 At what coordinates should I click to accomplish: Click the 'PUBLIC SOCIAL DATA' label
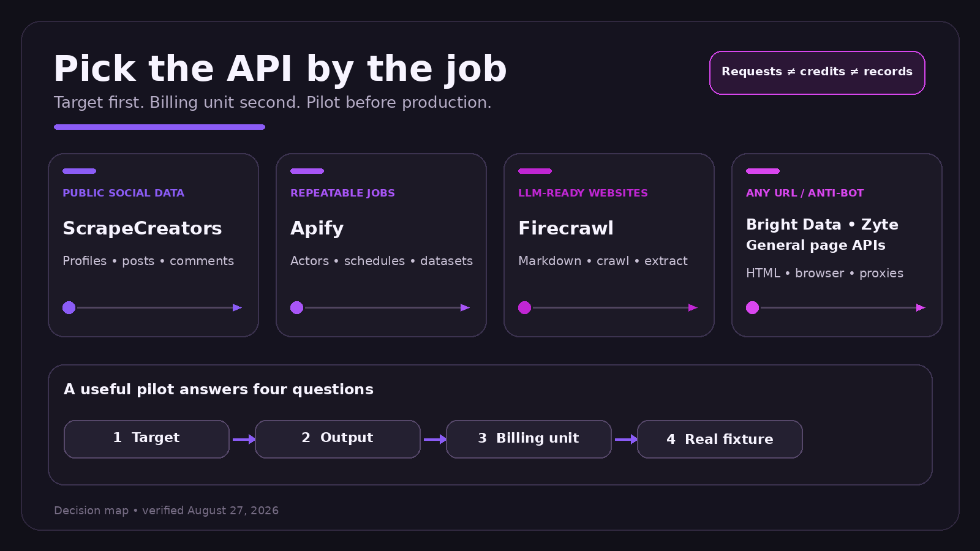(123, 193)
